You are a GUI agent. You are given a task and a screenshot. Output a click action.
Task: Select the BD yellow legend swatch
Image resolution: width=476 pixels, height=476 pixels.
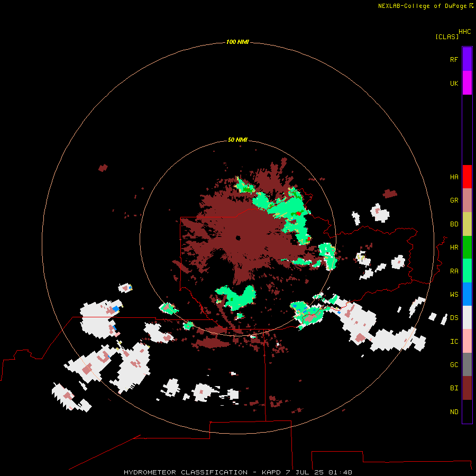tap(467, 224)
